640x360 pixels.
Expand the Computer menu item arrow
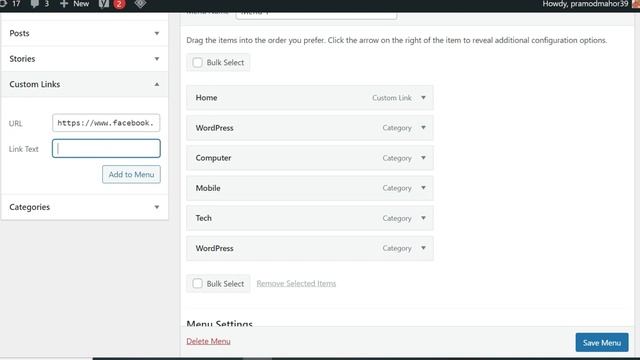[423, 158]
